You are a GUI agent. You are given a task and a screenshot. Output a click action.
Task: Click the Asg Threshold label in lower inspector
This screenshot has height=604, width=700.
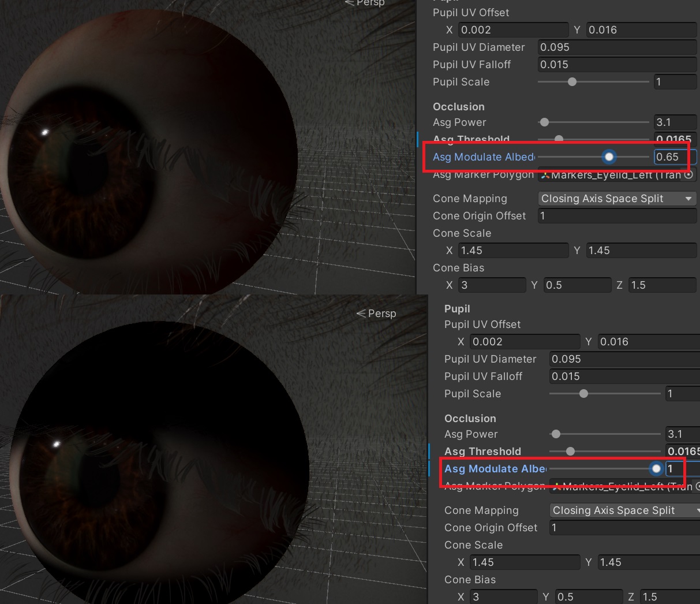click(482, 452)
